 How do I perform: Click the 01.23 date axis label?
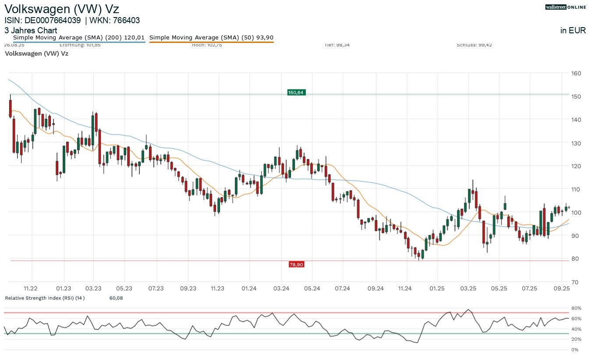coord(64,288)
